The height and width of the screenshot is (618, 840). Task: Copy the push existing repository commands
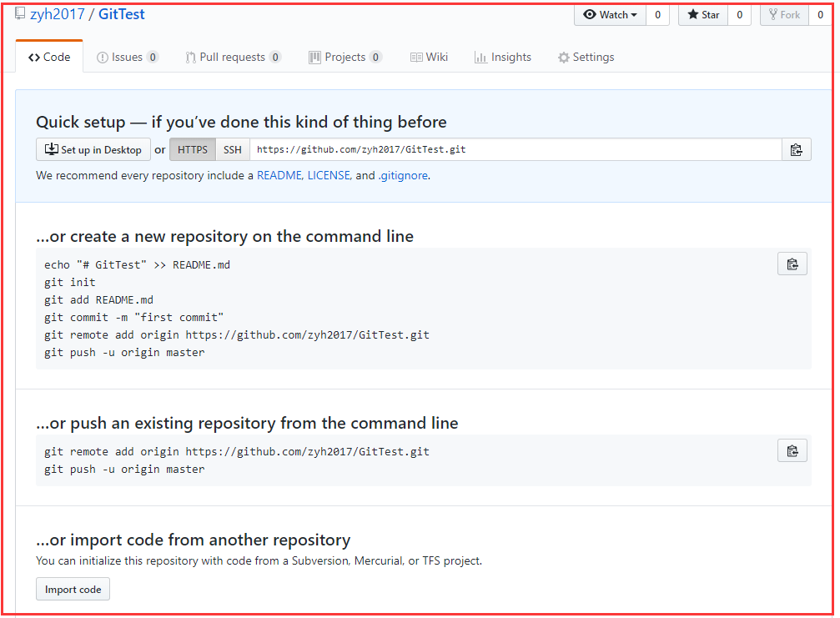tap(792, 450)
